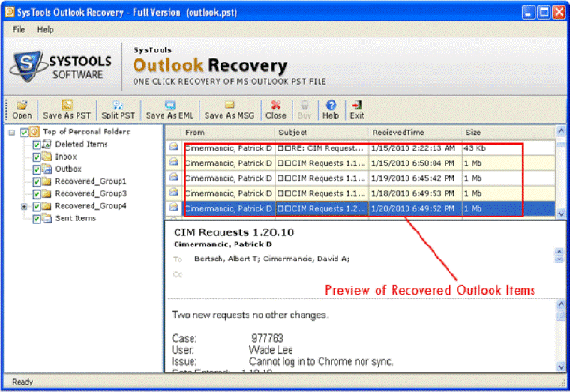Image resolution: width=570 pixels, height=392 pixels.
Task: Uncheck the Deleted Items folder checkbox
Action: click(36, 145)
